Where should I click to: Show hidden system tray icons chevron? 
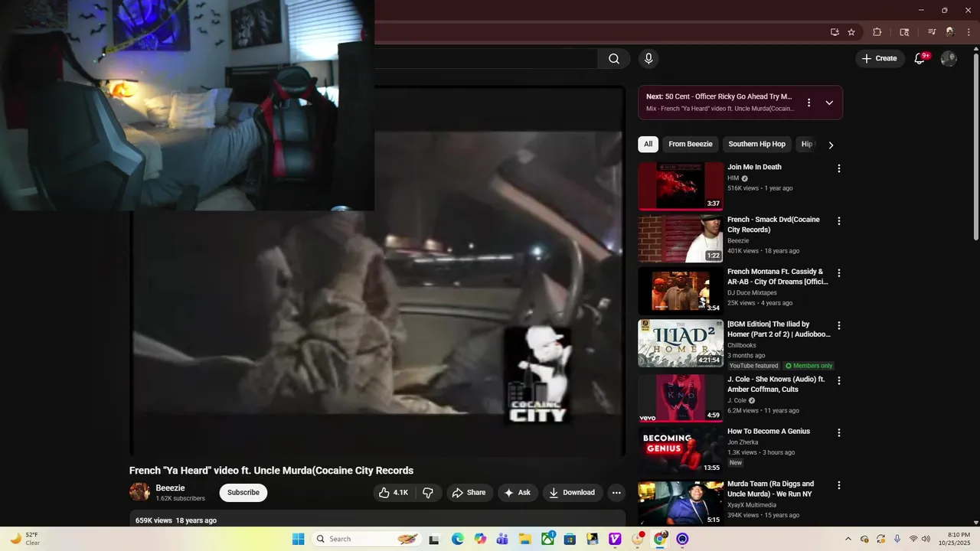pyautogui.click(x=848, y=539)
